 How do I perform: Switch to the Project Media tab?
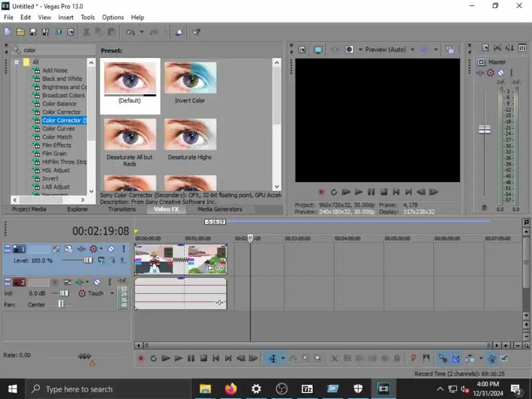(x=29, y=209)
